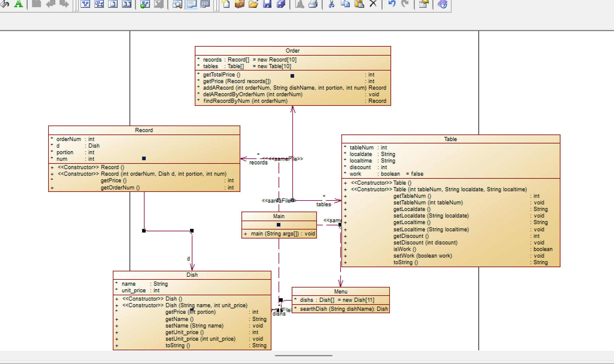This screenshot has width=614, height=364.
Task: Click the Paste clipboard icon
Action: (359, 4)
